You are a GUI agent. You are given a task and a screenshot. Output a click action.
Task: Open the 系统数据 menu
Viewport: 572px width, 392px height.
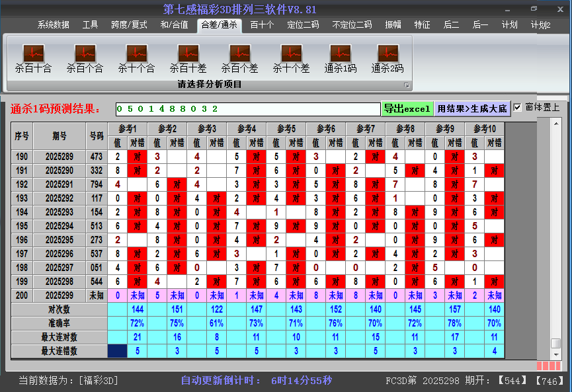(53, 25)
